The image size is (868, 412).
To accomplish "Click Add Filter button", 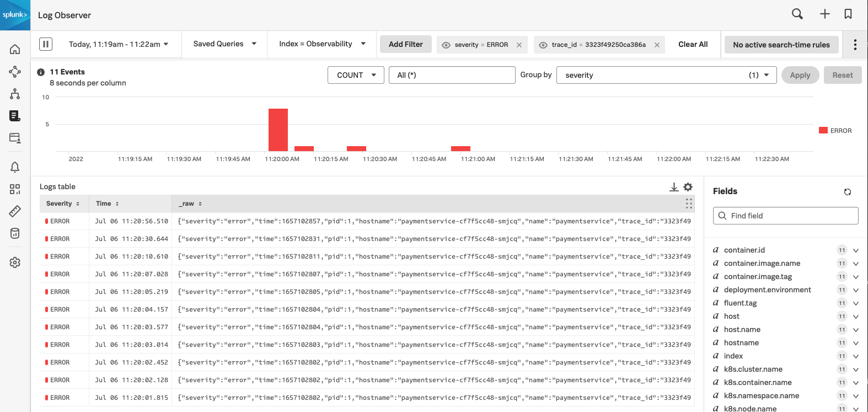I will 406,44.
